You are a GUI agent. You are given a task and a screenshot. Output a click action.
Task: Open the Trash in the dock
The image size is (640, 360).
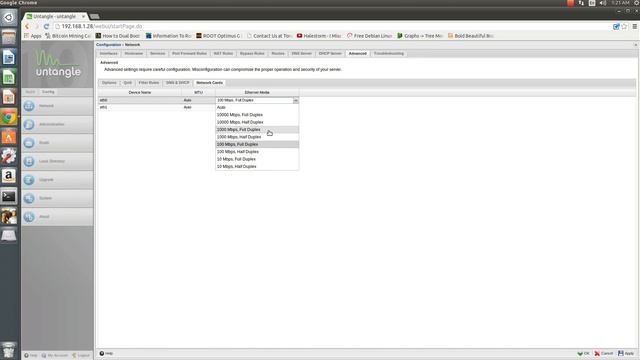tap(9, 350)
